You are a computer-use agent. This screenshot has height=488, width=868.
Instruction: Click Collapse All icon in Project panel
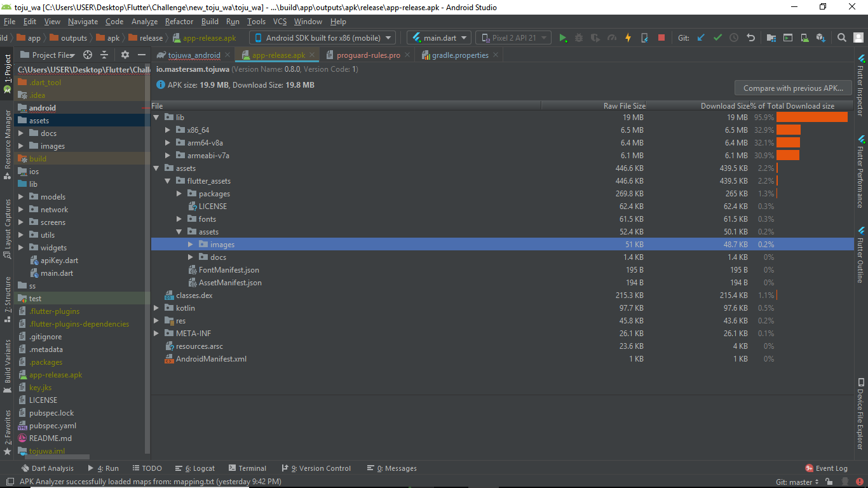pyautogui.click(x=104, y=55)
